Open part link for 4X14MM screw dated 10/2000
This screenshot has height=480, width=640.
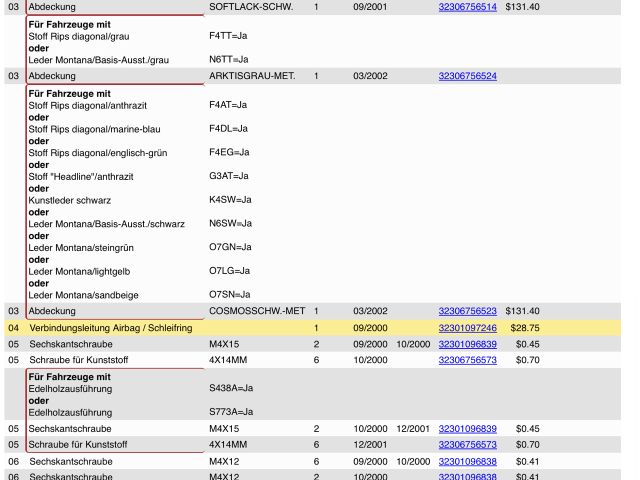(x=467, y=360)
